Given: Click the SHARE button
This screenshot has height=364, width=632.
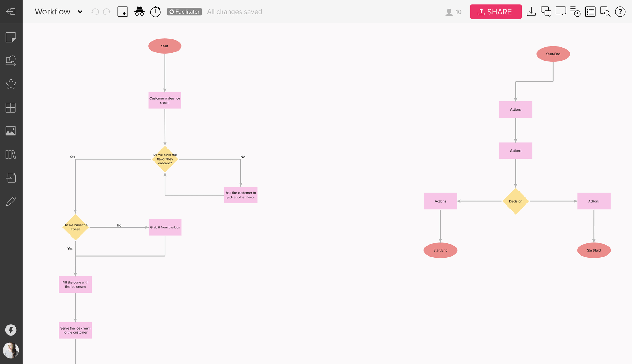Looking at the screenshot, I should pos(495,12).
